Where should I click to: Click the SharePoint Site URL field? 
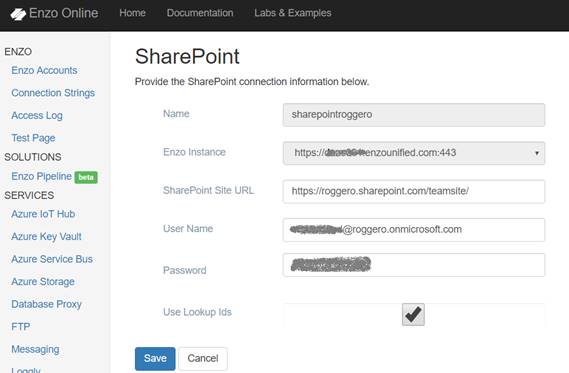[414, 191]
